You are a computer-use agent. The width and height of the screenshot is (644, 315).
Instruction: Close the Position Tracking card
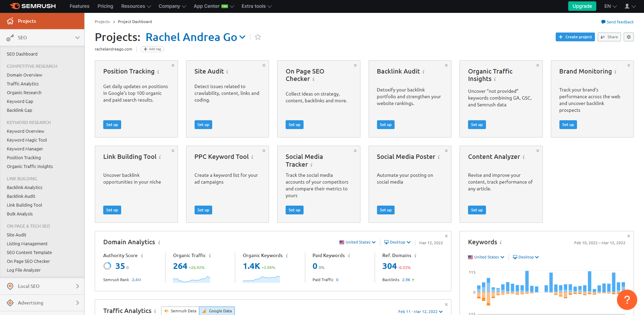click(173, 65)
